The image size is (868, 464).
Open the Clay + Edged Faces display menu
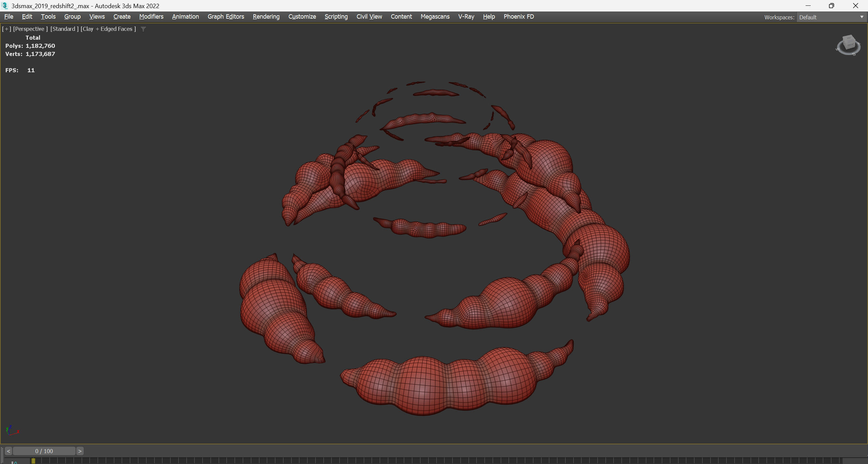tap(108, 29)
